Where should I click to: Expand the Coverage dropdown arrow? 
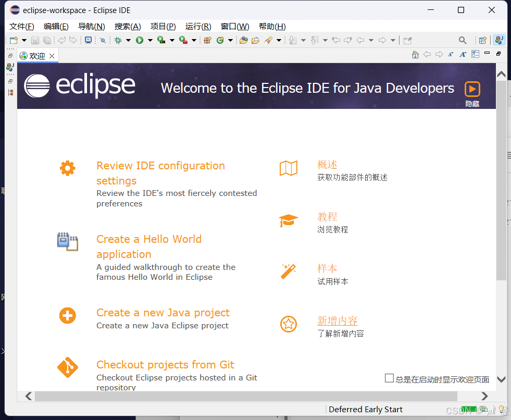coord(172,41)
